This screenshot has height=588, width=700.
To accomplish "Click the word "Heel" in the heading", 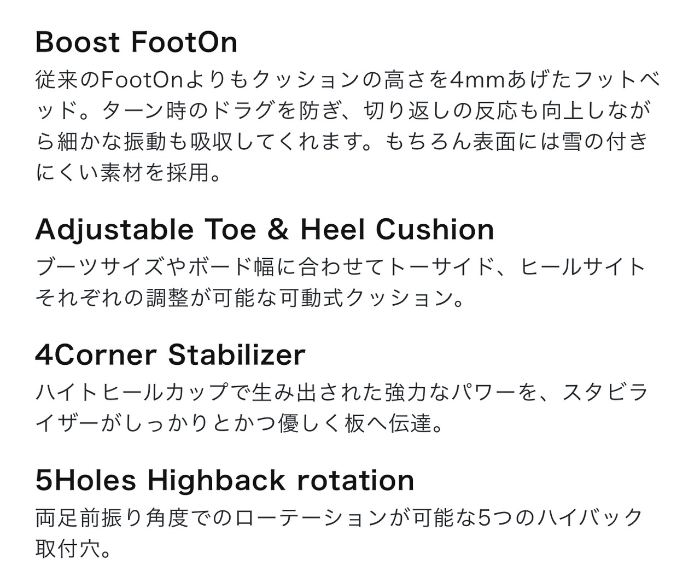I will click(332, 229).
